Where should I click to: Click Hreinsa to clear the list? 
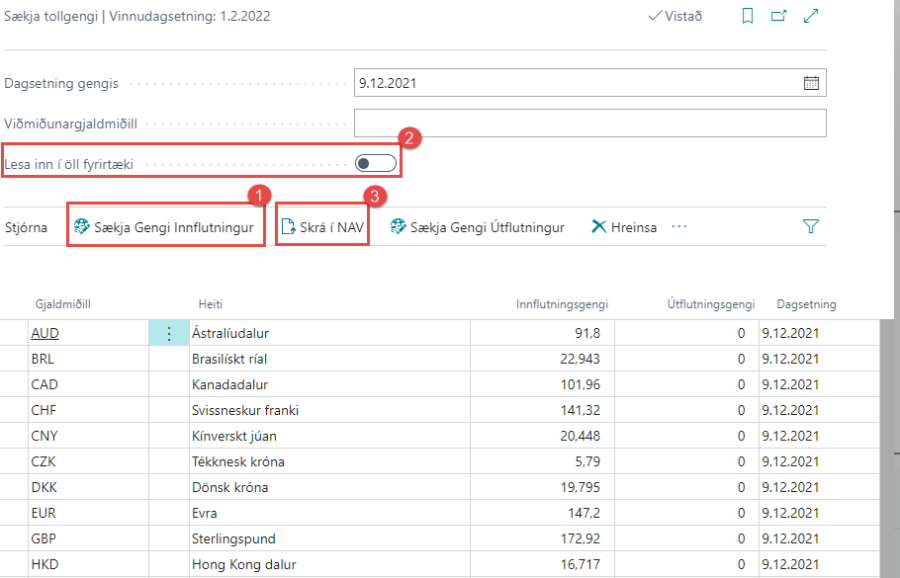pyautogui.click(x=625, y=227)
